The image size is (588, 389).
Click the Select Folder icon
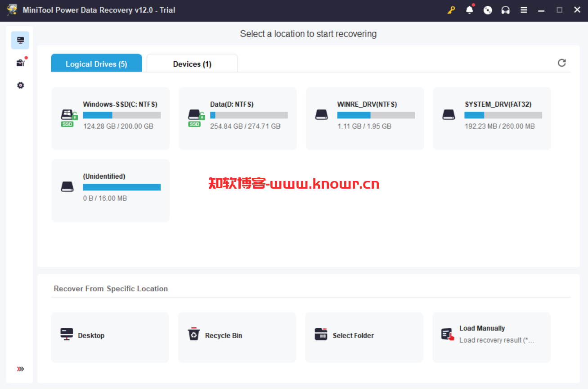tap(321, 334)
